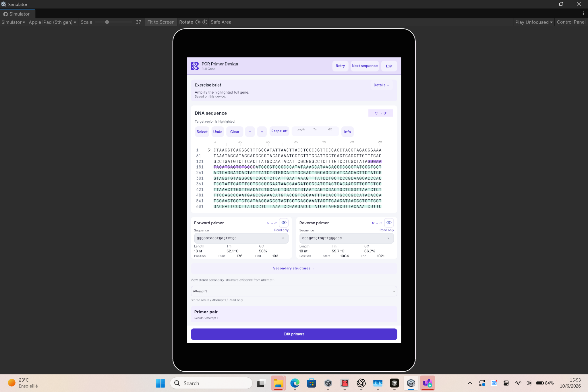Clear forward primer sequence with x icon
This screenshot has width=588, height=392.
[283, 238]
